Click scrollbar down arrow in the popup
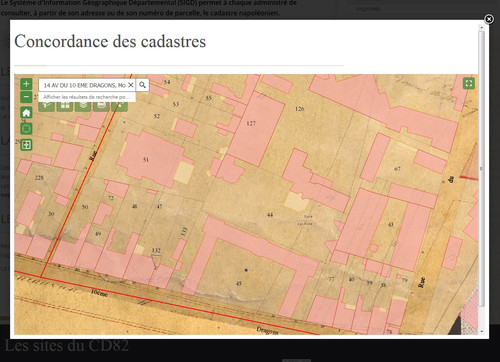Screen dimensions: 500x362 pyautogui.click(x=482, y=332)
